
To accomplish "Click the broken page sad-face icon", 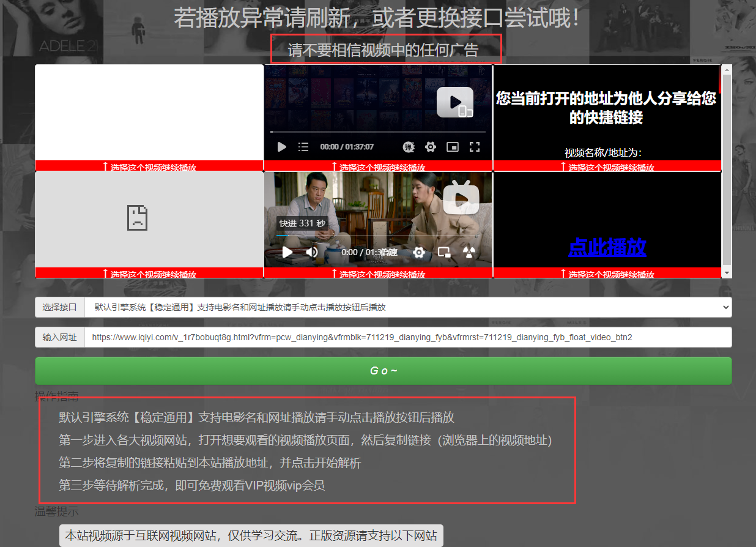I will pos(138,218).
